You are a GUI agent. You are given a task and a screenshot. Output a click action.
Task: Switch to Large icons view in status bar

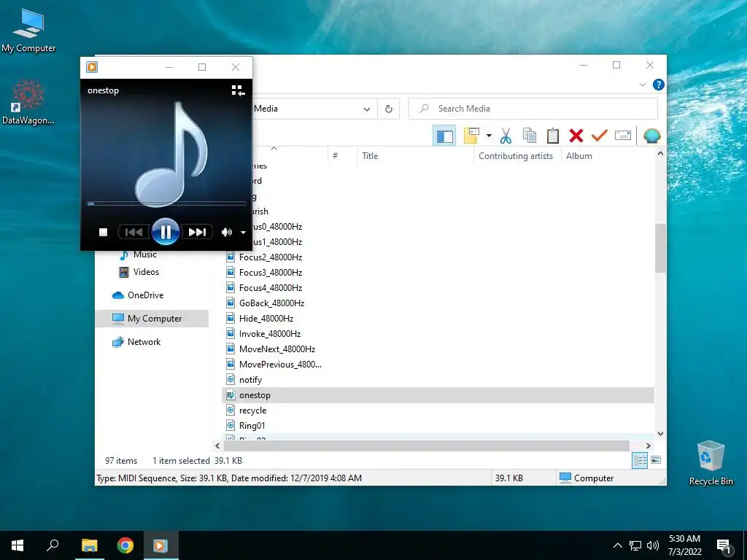coord(656,460)
